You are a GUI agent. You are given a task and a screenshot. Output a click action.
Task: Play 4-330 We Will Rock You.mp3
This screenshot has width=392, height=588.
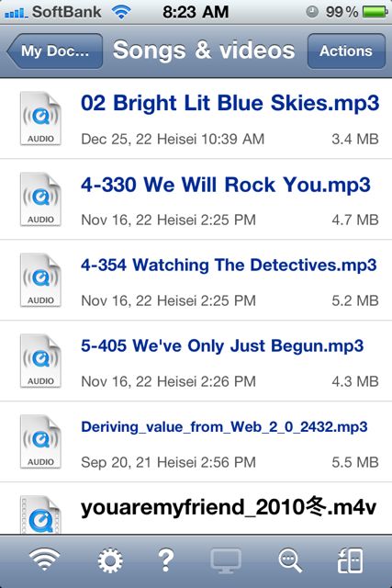(196, 199)
